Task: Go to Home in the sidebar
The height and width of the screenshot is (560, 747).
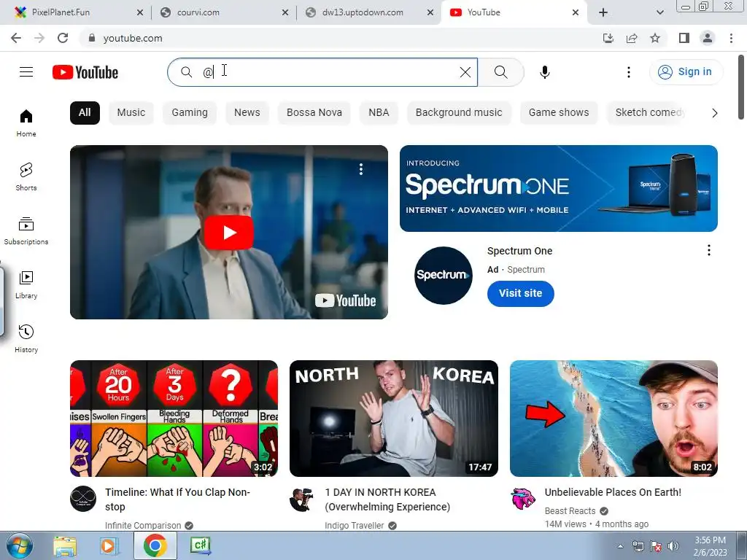Action: [x=26, y=122]
